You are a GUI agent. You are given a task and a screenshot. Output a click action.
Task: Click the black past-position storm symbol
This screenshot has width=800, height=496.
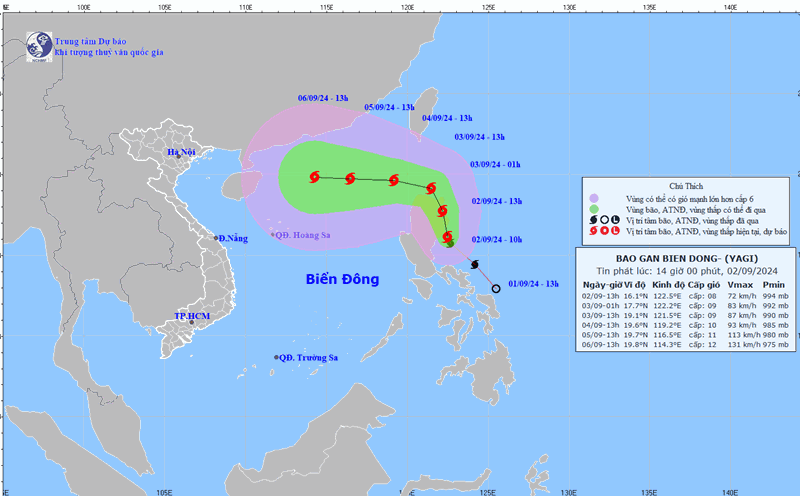tap(475, 265)
